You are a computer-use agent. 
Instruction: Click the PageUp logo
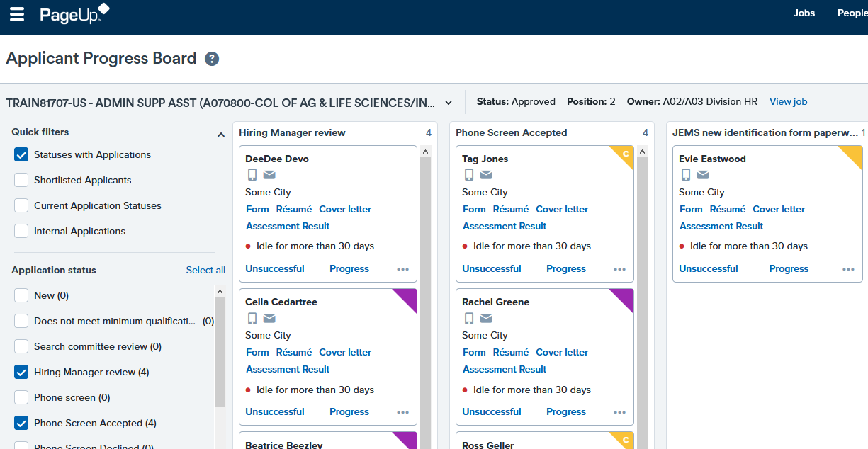click(x=74, y=14)
